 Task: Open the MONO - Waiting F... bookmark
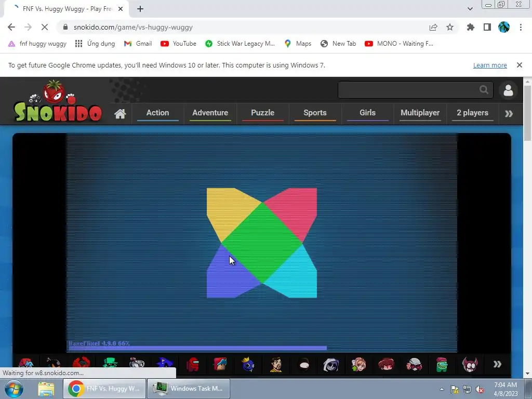tap(399, 44)
